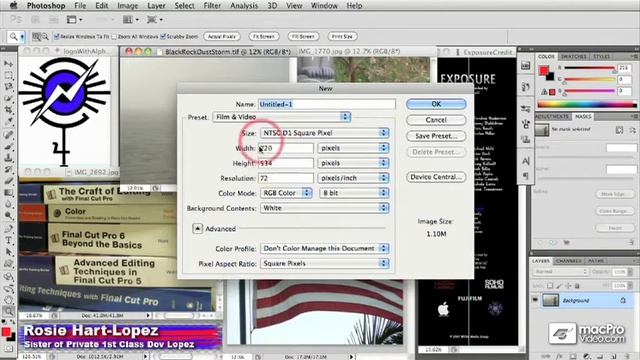Switch to the Adjustments tab
This screenshot has height=360, width=640.
tap(552, 116)
